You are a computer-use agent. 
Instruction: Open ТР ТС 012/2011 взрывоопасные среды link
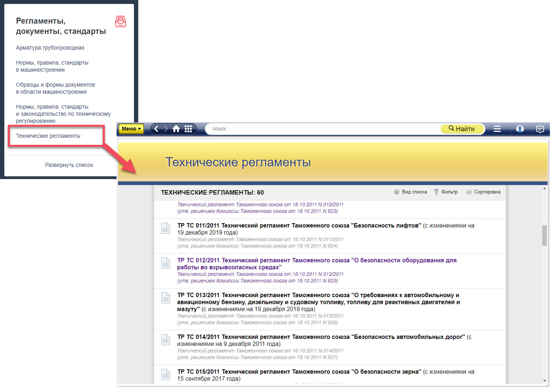317,264
